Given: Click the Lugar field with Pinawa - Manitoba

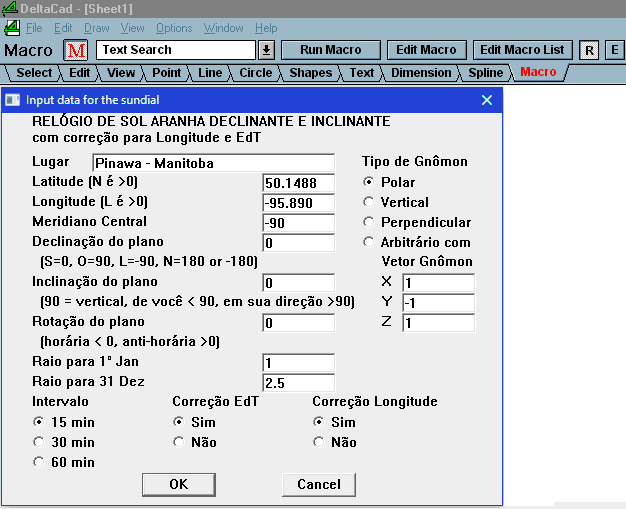Looking at the screenshot, I should tap(213, 163).
